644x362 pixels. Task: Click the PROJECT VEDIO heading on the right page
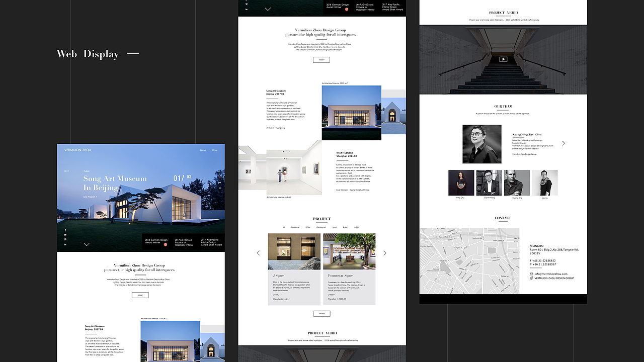point(504,13)
